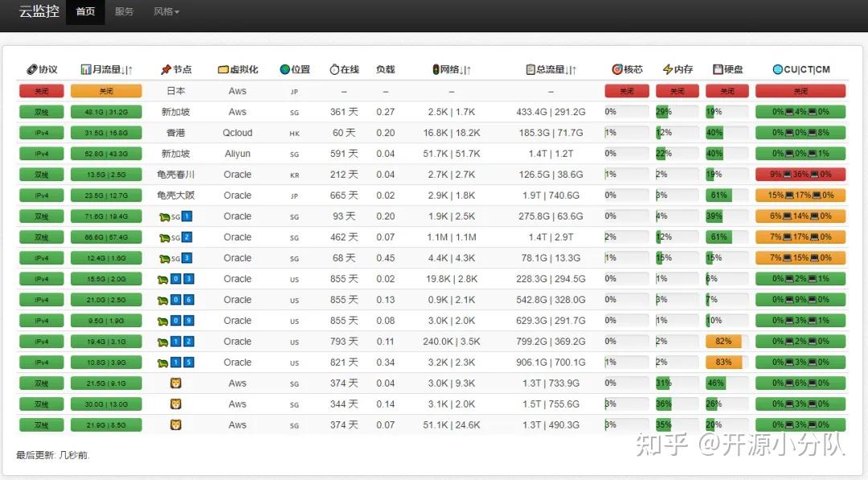Click the 协议 column lock icon
This screenshot has height=480, width=868.
pos(32,69)
